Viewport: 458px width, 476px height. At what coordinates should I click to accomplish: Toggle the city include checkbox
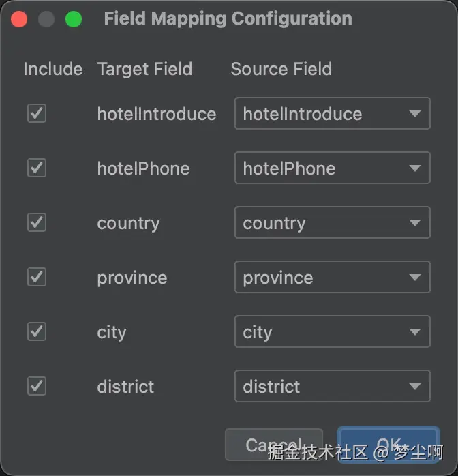click(x=37, y=331)
